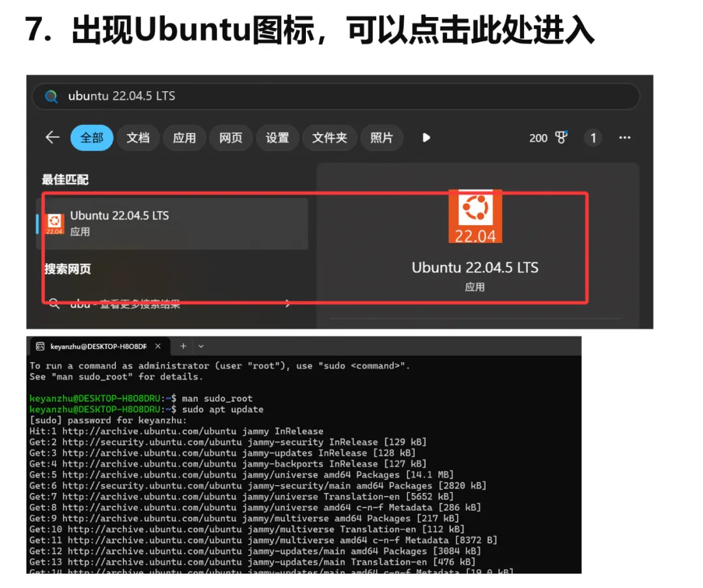This screenshot has height=588, width=703.
Task: Click the small Ubuntu 22.04 icon in results
Action: click(54, 224)
